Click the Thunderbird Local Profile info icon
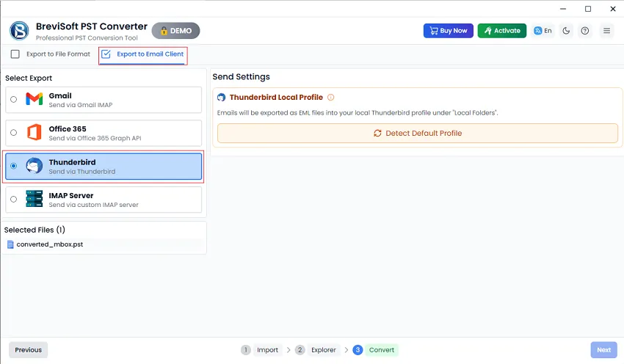Screen dimensions: 624x364 click(330, 97)
